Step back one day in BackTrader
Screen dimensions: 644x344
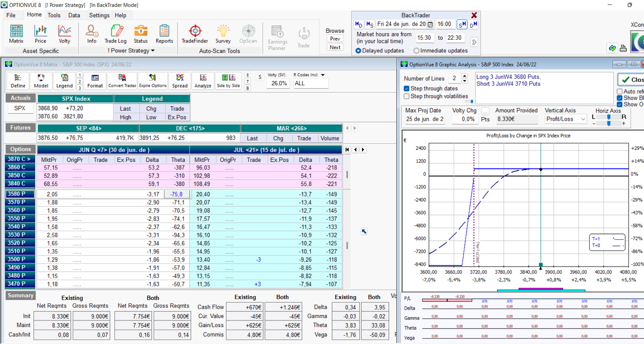(x=359, y=24)
